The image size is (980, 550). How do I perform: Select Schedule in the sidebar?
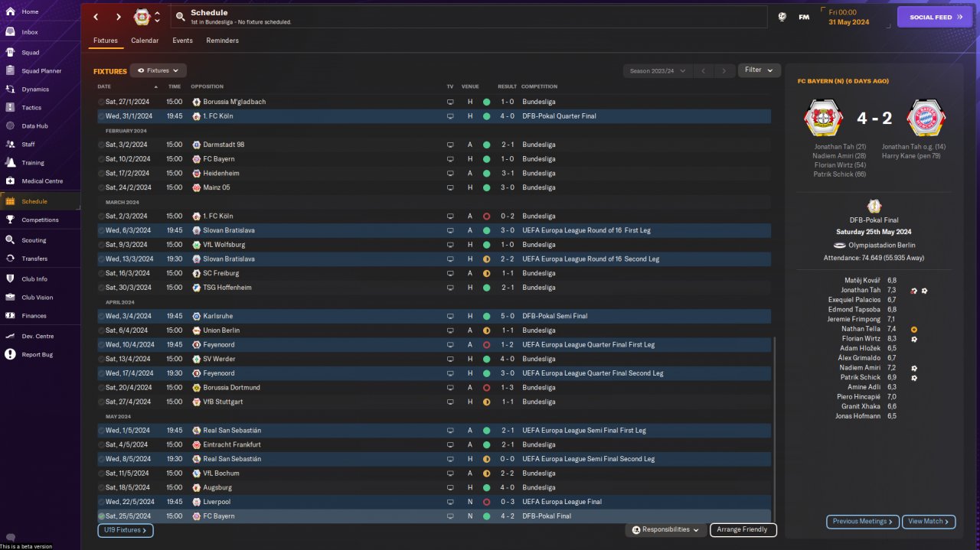click(x=40, y=201)
